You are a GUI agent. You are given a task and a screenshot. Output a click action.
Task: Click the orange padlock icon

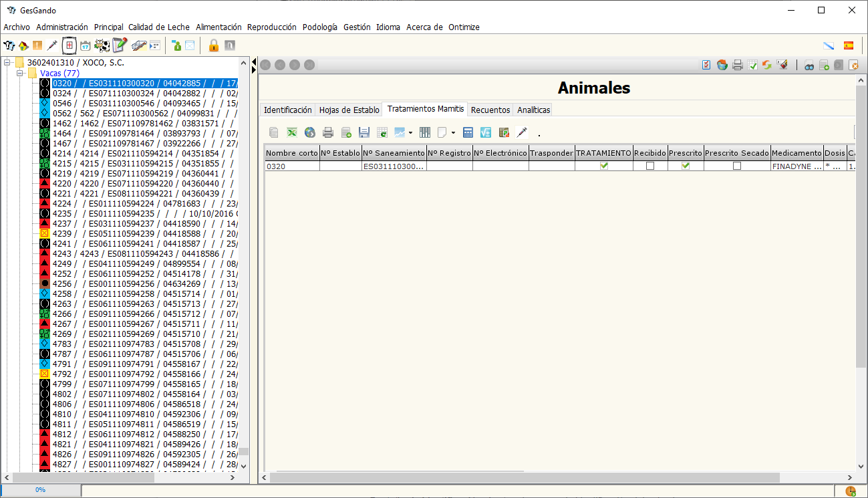click(214, 45)
